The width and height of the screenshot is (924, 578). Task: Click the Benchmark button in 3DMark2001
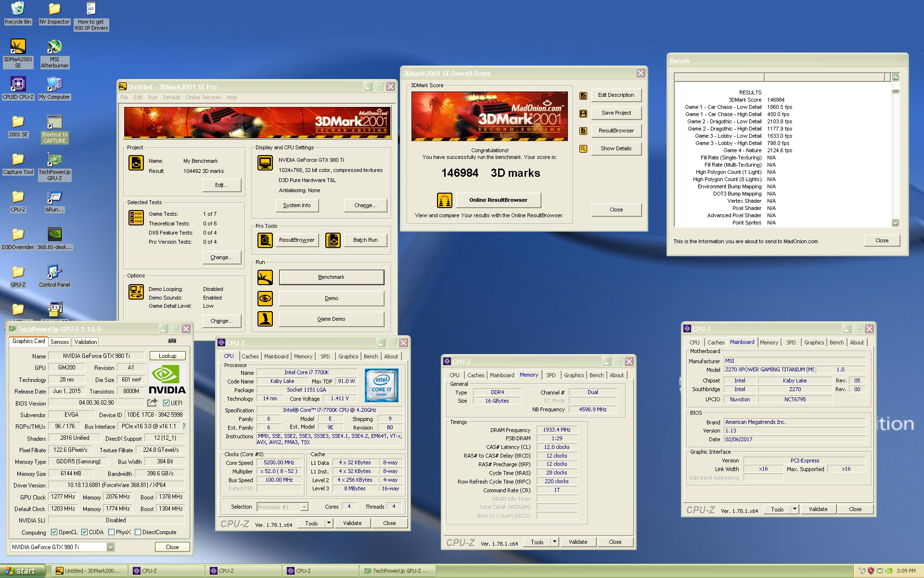click(332, 277)
